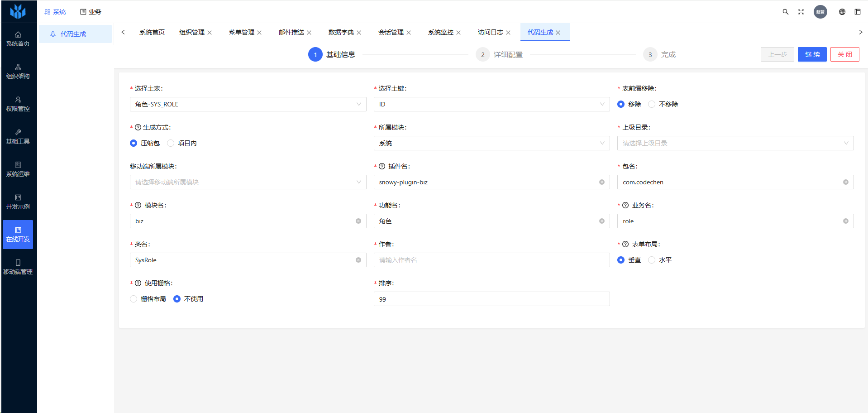
Task: Expand the 上级目录 dropdown
Action: click(x=735, y=143)
